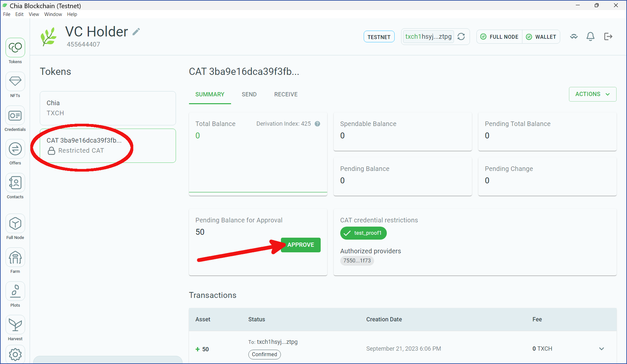Switch to the RECEIVE tab

[286, 94]
